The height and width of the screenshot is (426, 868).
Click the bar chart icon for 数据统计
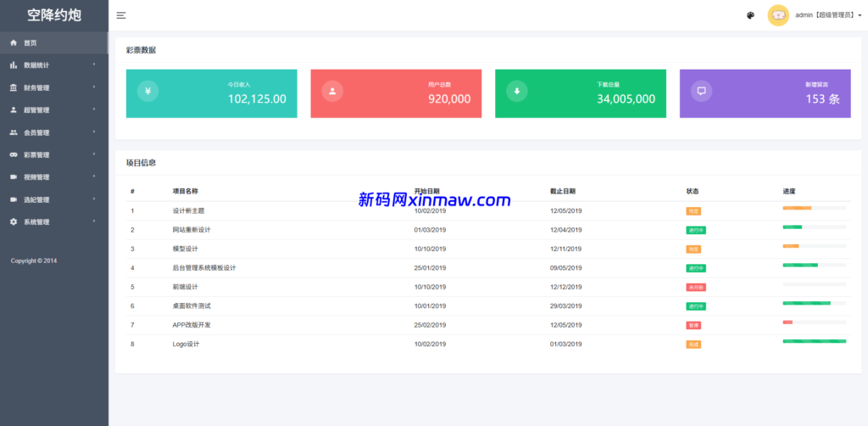coord(14,64)
